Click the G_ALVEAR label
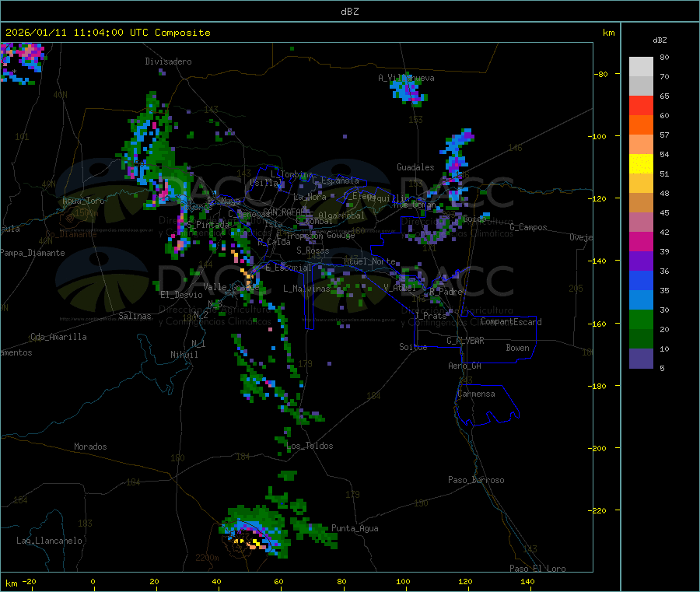Viewport: 700px width, 592px height. pos(465,341)
